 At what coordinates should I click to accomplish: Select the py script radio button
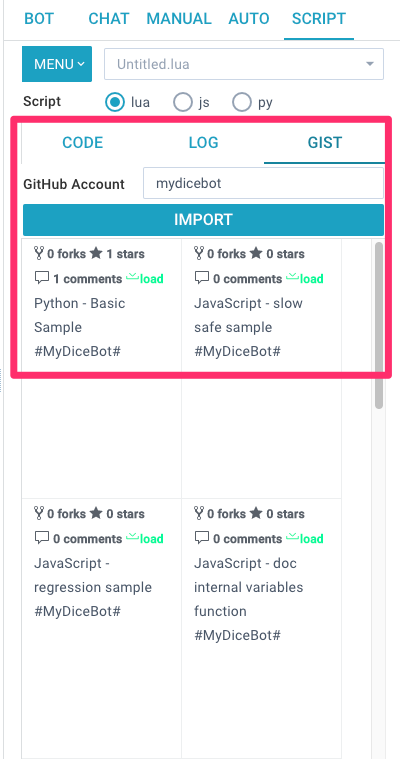coord(242,102)
